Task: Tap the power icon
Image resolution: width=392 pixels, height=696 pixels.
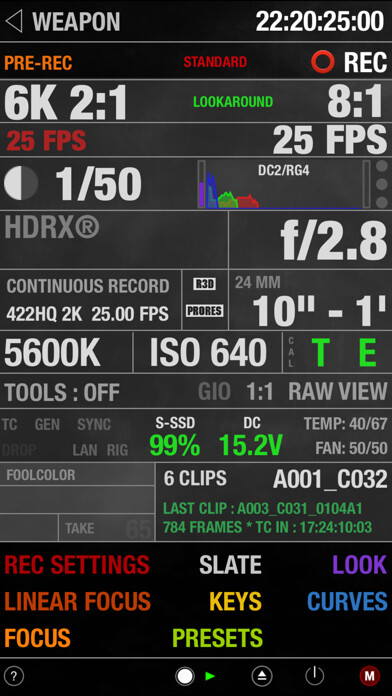Action: [x=315, y=676]
